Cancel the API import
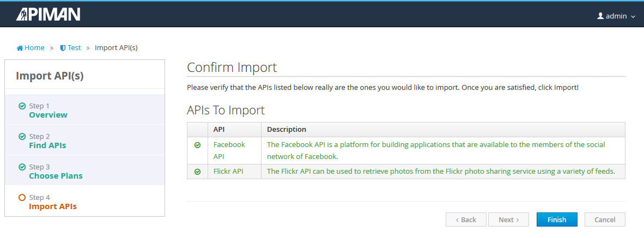The image size is (644, 238). click(605, 219)
